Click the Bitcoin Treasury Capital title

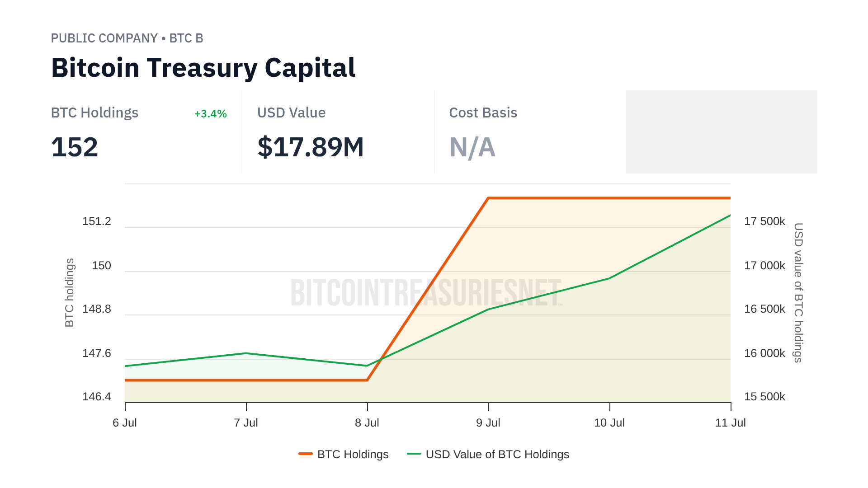[203, 68]
